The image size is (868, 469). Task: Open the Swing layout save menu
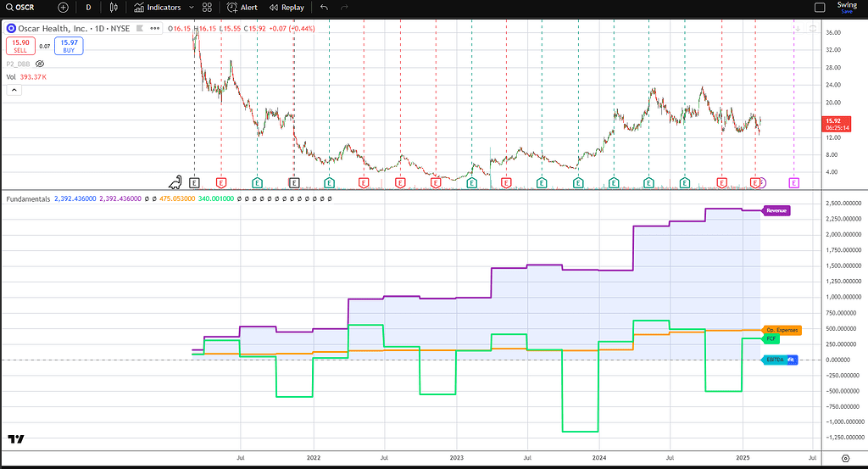(x=847, y=7)
